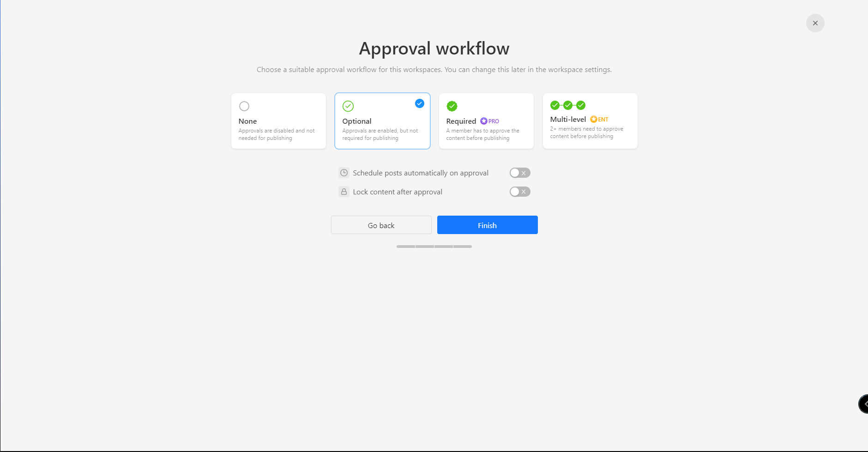Choose the Required approval workflow title
Screen dimensions: 868x452
click(461, 121)
